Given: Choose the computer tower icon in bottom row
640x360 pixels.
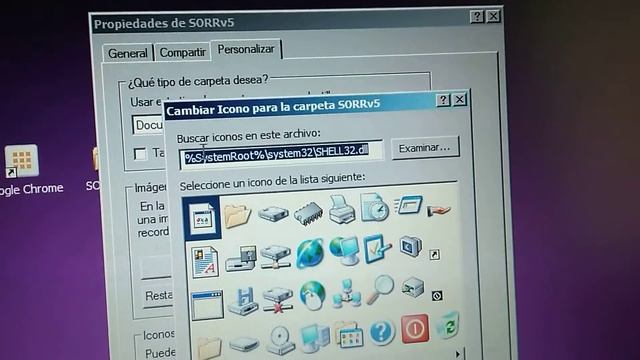Looking at the screenshot, I should [315, 338].
